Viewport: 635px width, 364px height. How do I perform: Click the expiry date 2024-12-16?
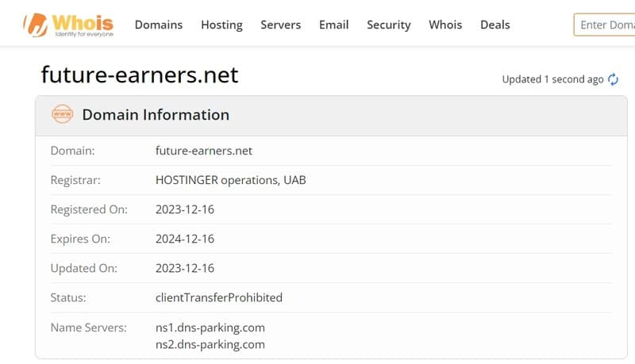[x=185, y=239]
